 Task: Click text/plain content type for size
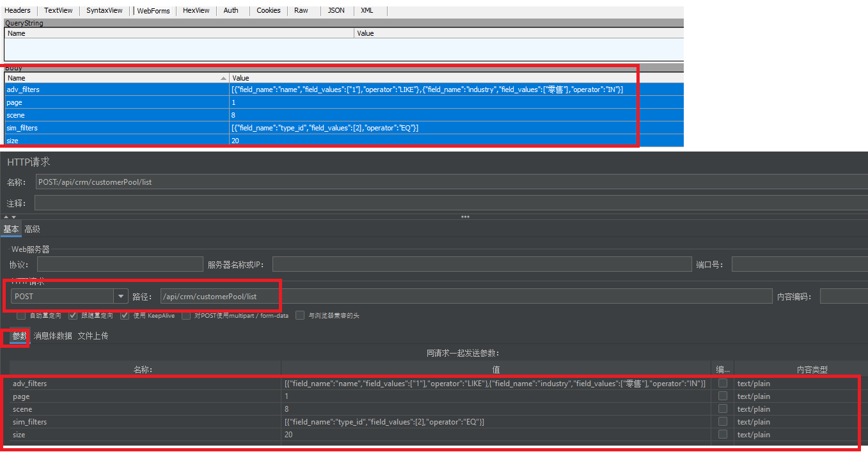[x=754, y=435]
